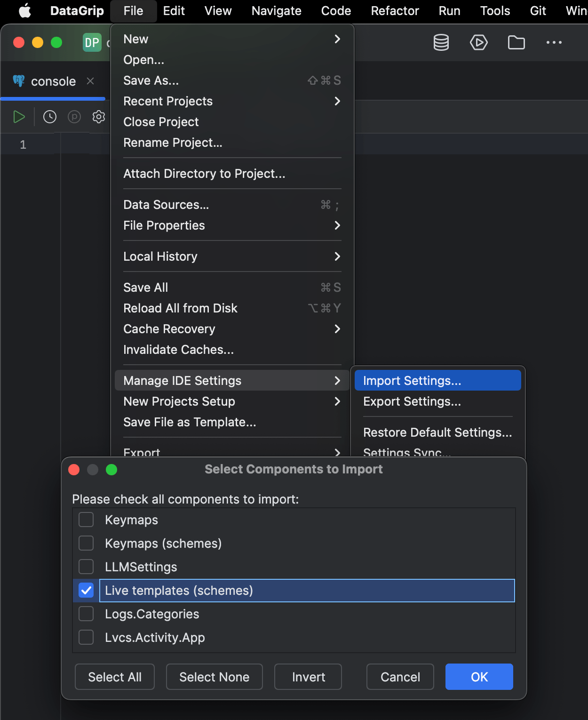Click line number 1 in gutter
This screenshot has height=720, width=588.
pos(23,144)
